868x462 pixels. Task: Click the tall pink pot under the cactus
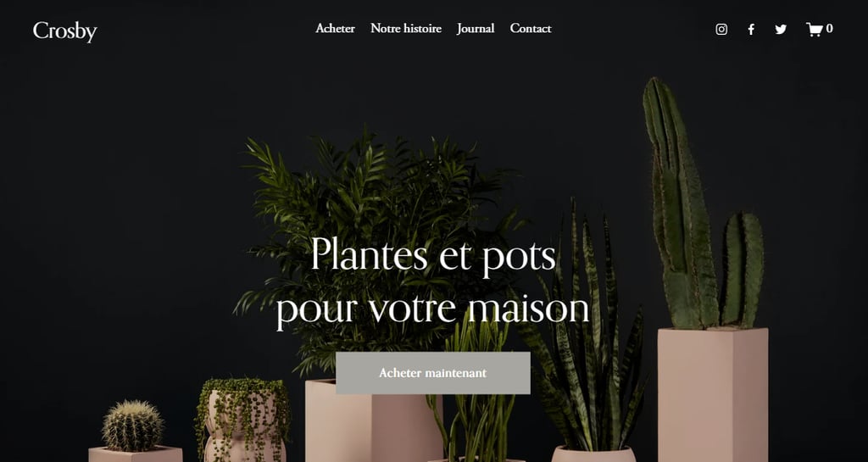[x=712, y=395]
